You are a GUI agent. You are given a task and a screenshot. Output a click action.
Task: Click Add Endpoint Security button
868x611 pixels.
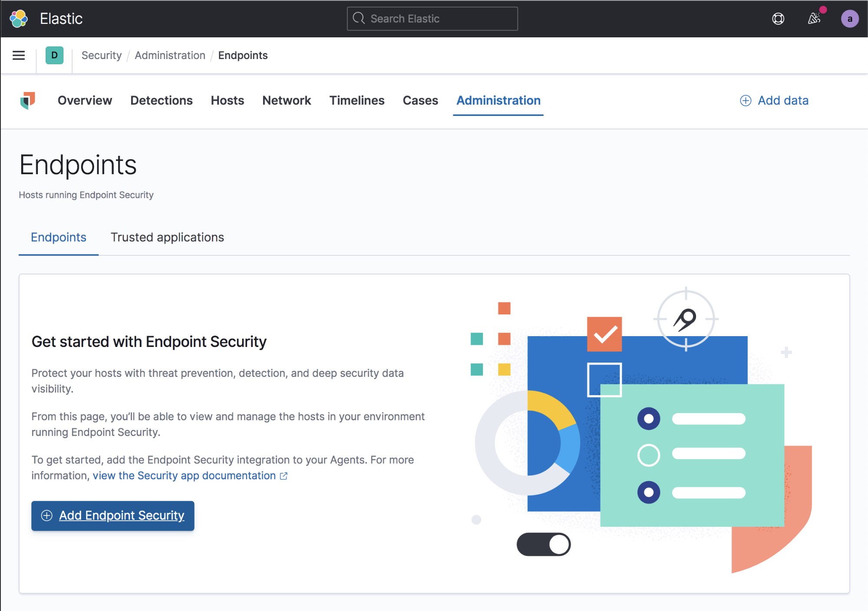point(112,515)
